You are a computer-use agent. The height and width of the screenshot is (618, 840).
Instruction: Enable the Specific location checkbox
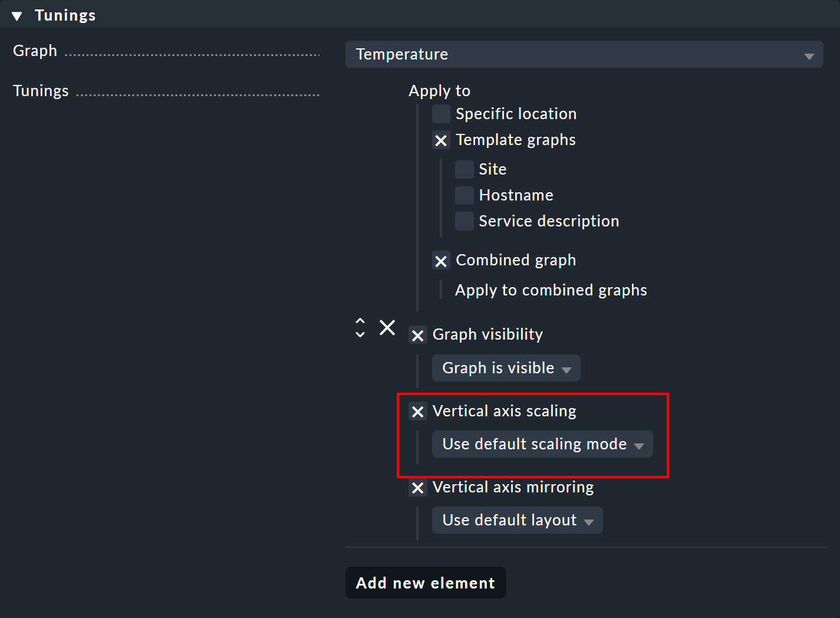pyautogui.click(x=441, y=113)
